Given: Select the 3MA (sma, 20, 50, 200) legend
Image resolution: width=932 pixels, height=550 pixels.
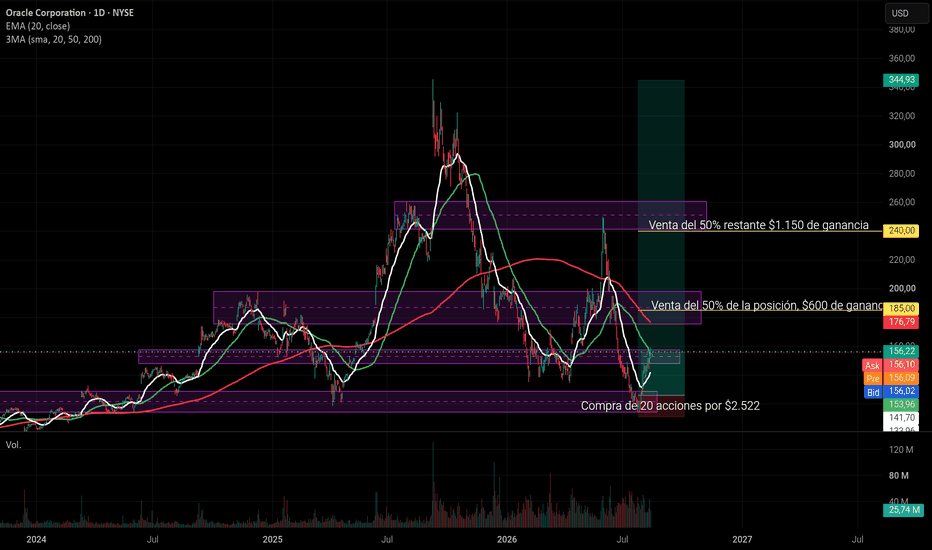Looking at the screenshot, I should pyautogui.click(x=53, y=39).
